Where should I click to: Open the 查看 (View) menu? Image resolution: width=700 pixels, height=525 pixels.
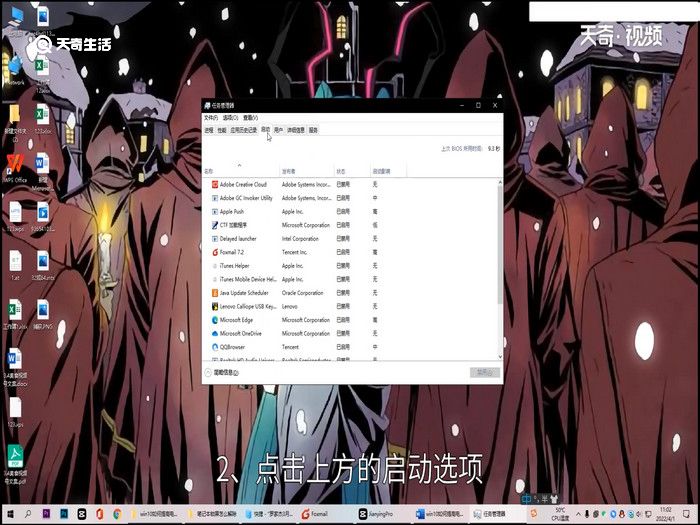tap(250, 118)
